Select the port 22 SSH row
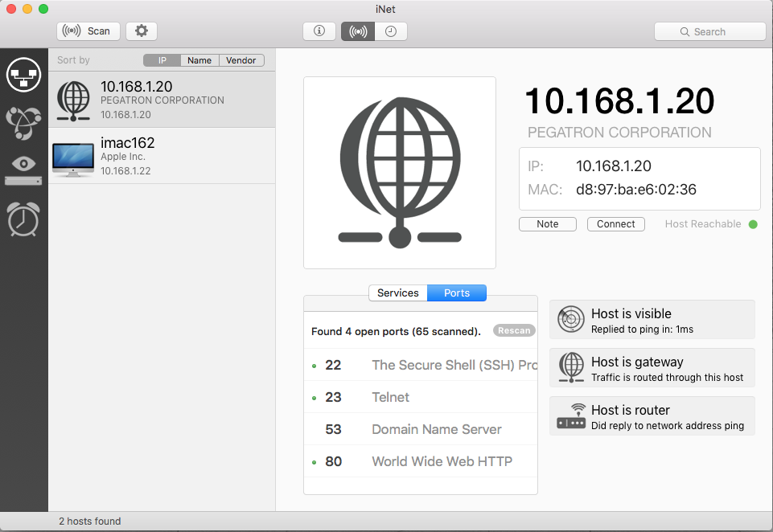This screenshot has width=773, height=532. pos(421,365)
